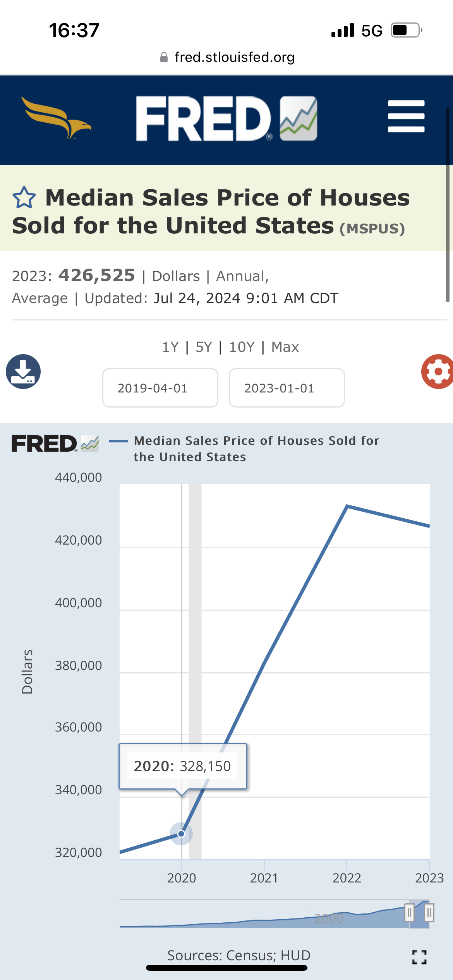Switch to 10Y date range

tap(242, 347)
